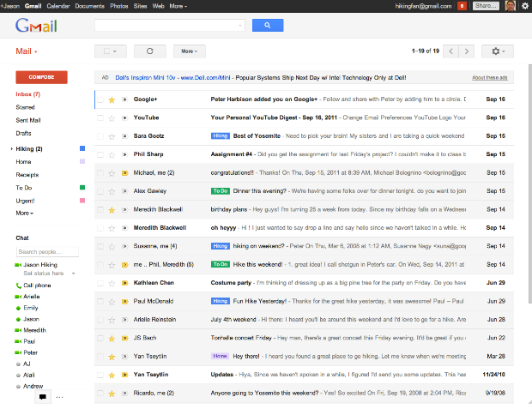Image resolution: width=532 pixels, height=409 pixels.
Task: Expand More labels in sidebar
Action: (24, 213)
